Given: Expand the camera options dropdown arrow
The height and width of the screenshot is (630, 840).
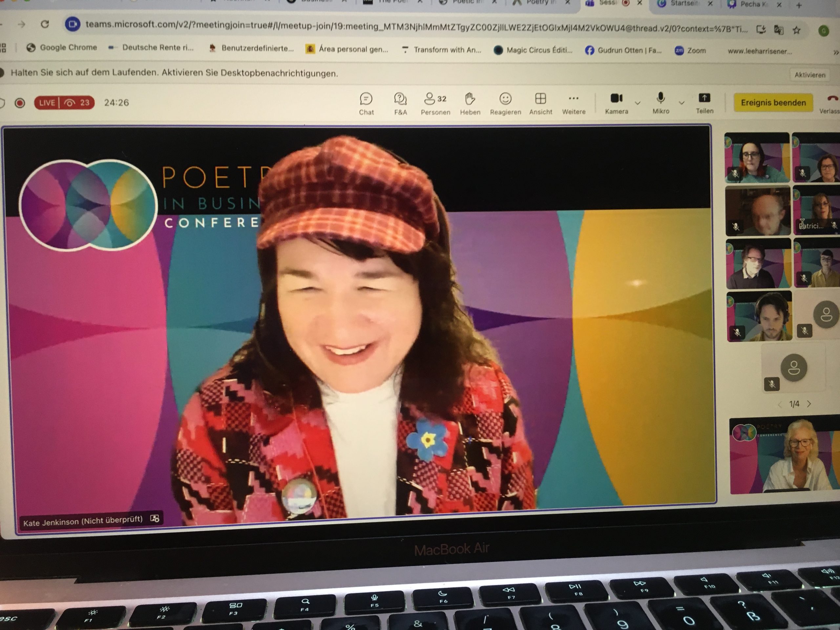Looking at the screenshot, I should [638, 103].
